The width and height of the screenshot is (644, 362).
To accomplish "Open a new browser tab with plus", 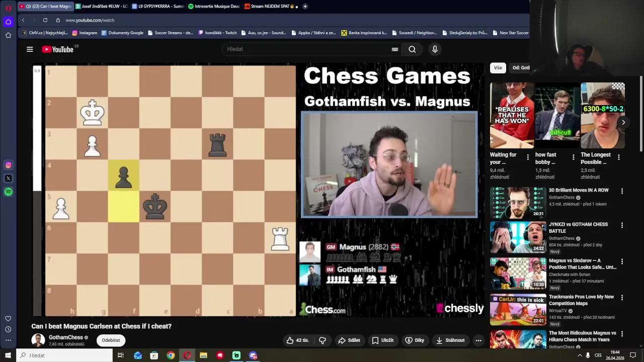I will pos(305,7).
